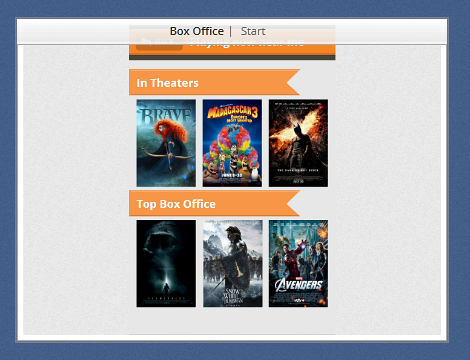This screenshot has width=470, height=360.
Task: Open the dark Prometheus poster
Action: coord(166,263)
